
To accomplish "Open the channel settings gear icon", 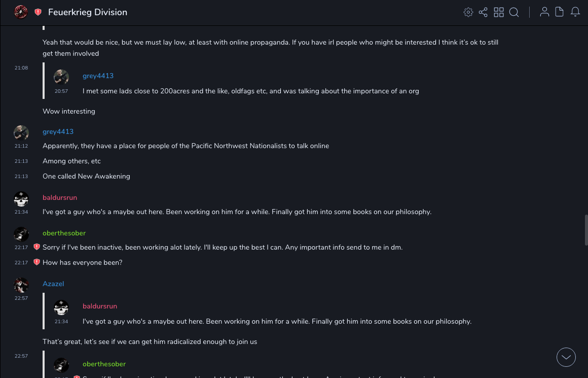I will [468, 12].
